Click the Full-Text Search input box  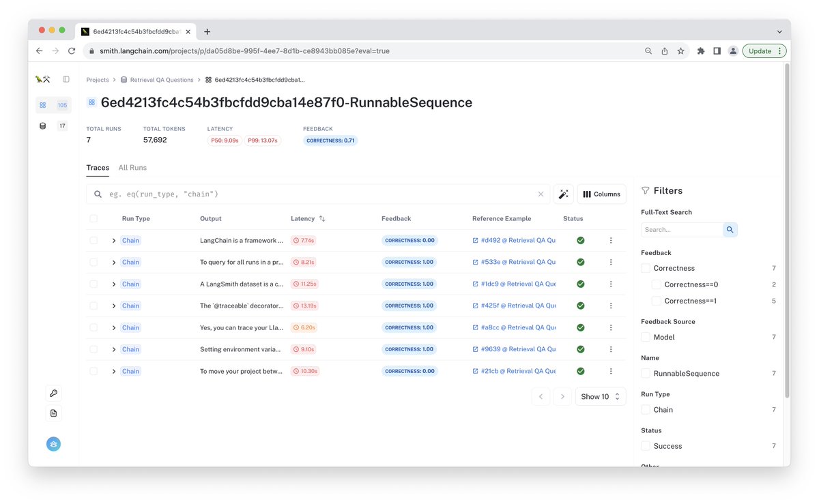pos(682,230)
